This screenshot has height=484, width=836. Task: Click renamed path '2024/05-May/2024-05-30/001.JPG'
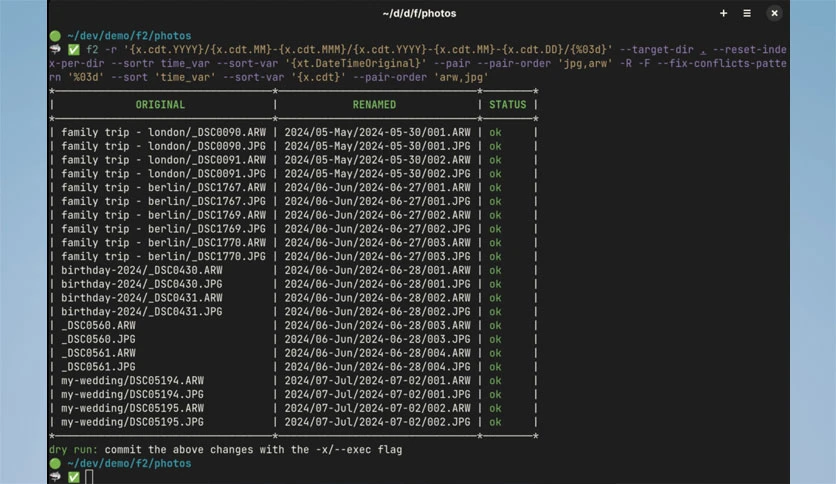[x=377, y=146]
